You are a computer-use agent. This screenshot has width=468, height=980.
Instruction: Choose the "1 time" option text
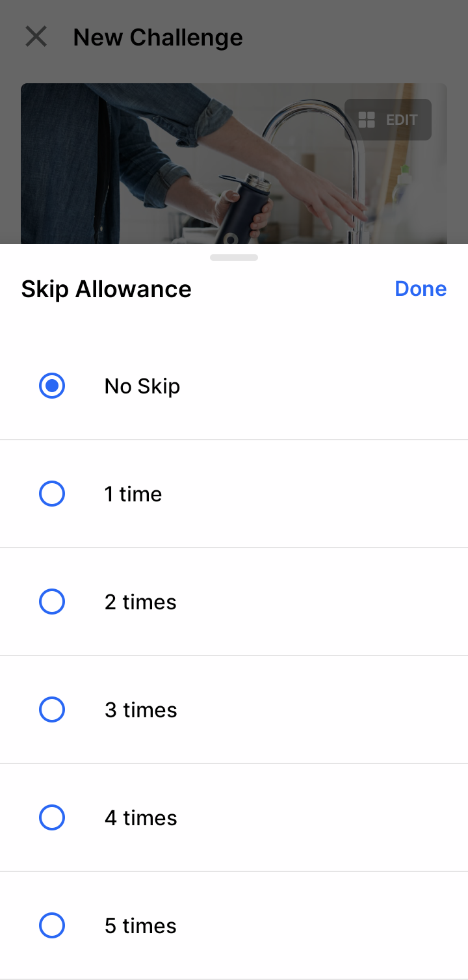133,494
